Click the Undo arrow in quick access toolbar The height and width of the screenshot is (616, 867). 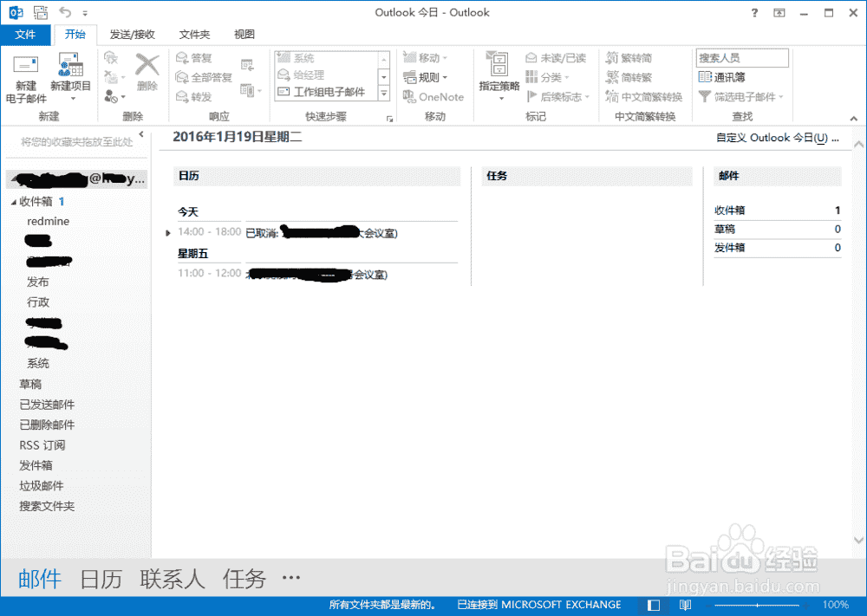(x=65, y=11)
